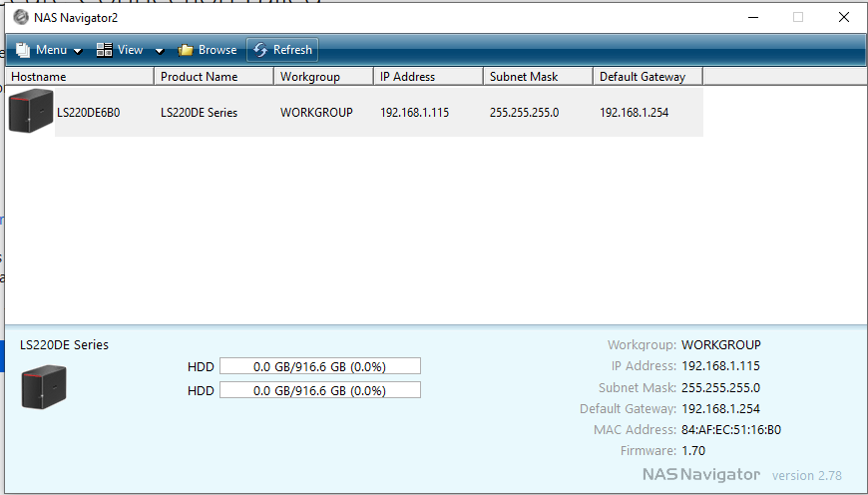Minimize the NAS Navigator2 window
This screenshot has width=868, height=495.
(753, 17)
